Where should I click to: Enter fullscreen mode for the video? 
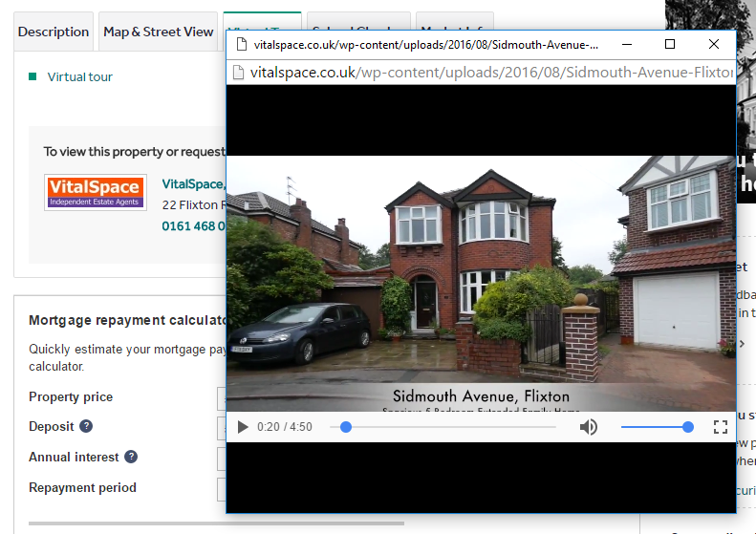point(721,427)
